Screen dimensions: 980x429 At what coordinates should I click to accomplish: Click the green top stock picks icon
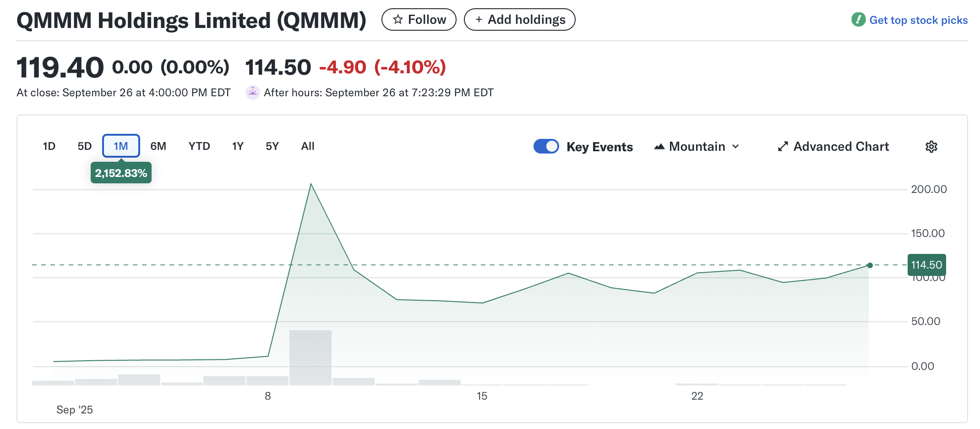(858, 20)
